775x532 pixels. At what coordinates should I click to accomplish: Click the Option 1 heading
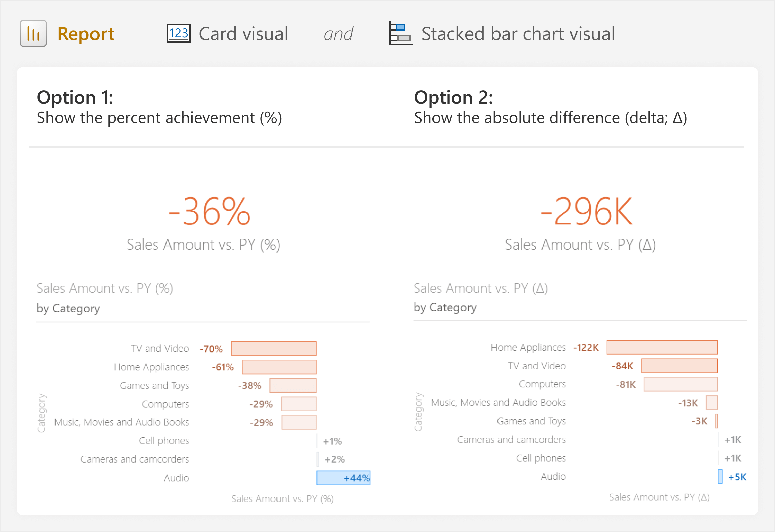[75, 97]
